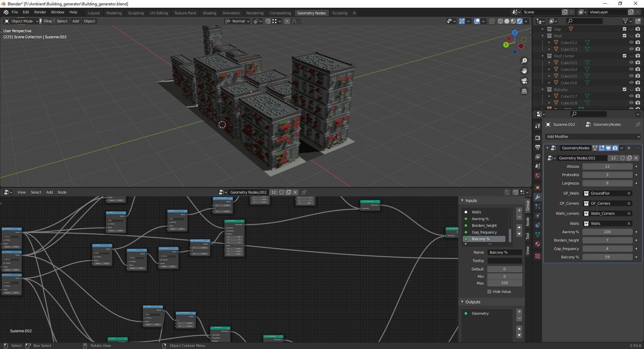Toggle pin in properties editor header
Image resolution: width=644 pixels, height=349 pixels.
pyautogui.click(x=638, y=124)
